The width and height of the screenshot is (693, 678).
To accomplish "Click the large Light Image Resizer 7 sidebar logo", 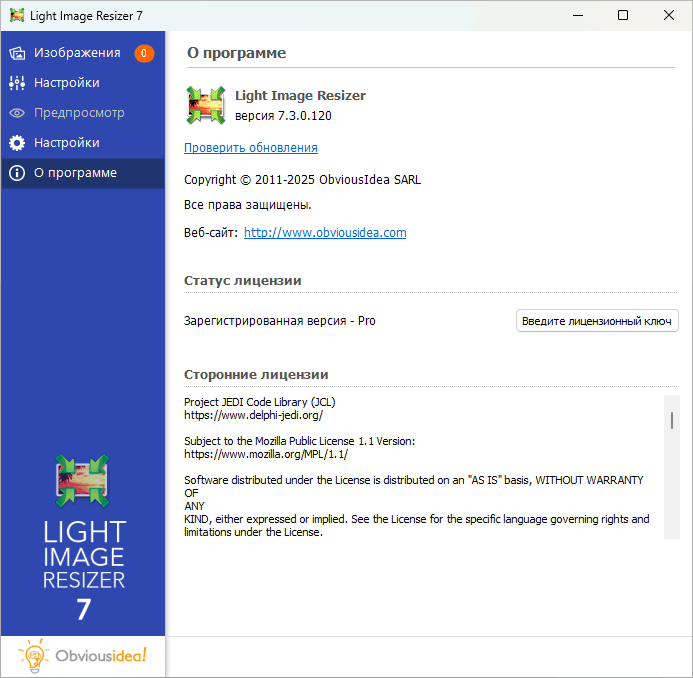I will 83,537.
